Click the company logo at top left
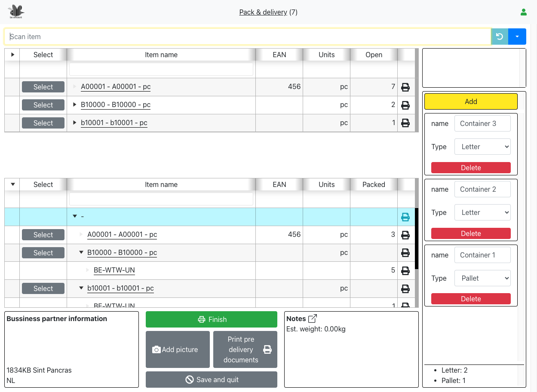537x392 pixels. tap(16, 12)
